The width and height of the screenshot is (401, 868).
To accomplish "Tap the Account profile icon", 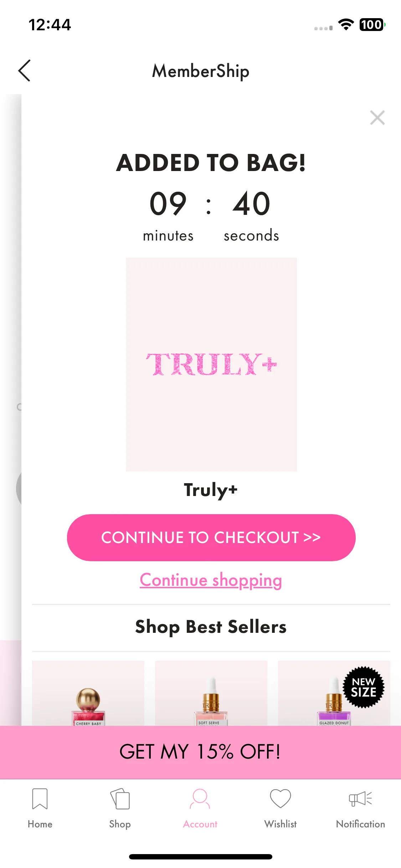I will click(200, 799).
